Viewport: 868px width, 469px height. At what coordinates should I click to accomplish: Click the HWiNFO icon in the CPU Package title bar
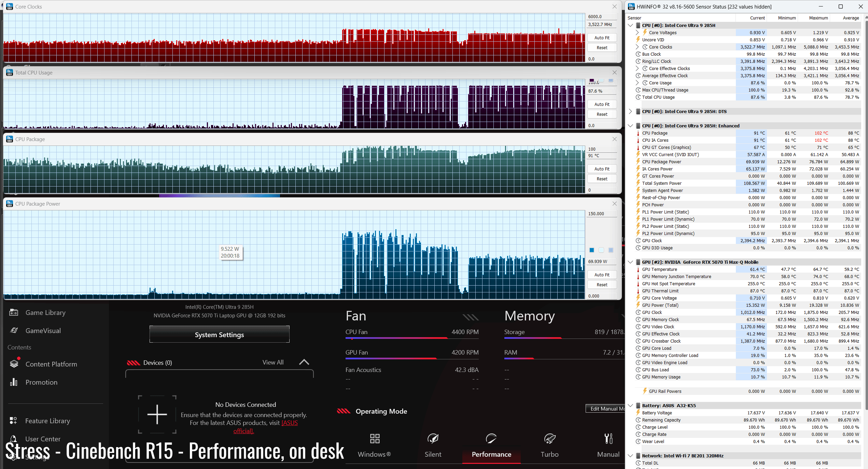click(x=10, y=139)
